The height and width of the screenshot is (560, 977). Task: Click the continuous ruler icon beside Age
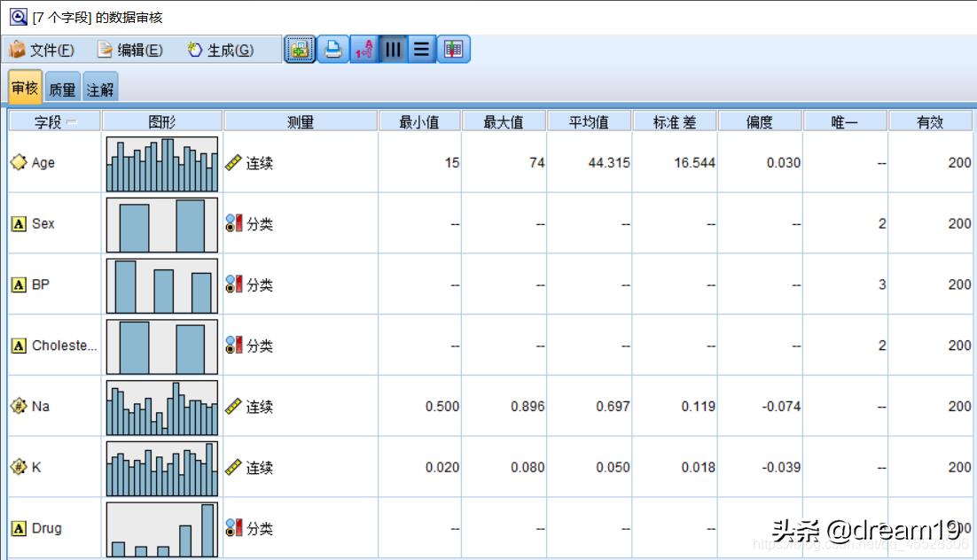point(231,162)
